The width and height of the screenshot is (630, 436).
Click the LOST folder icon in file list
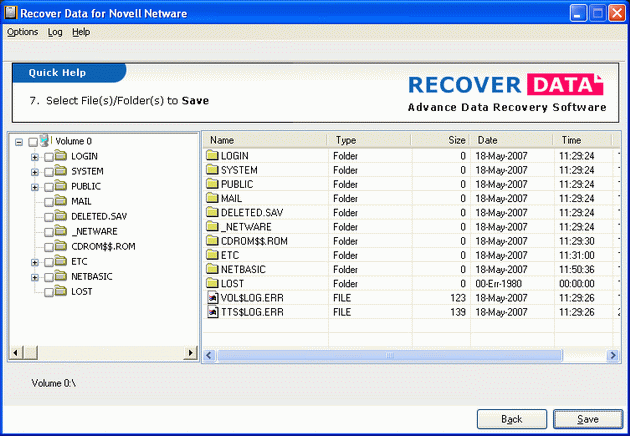click(x=212, y=284)
